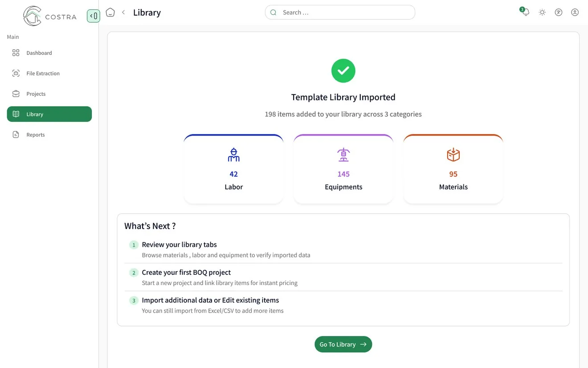Go back using the left chevron
Screen dimensions: 588x368
(123, 12)
